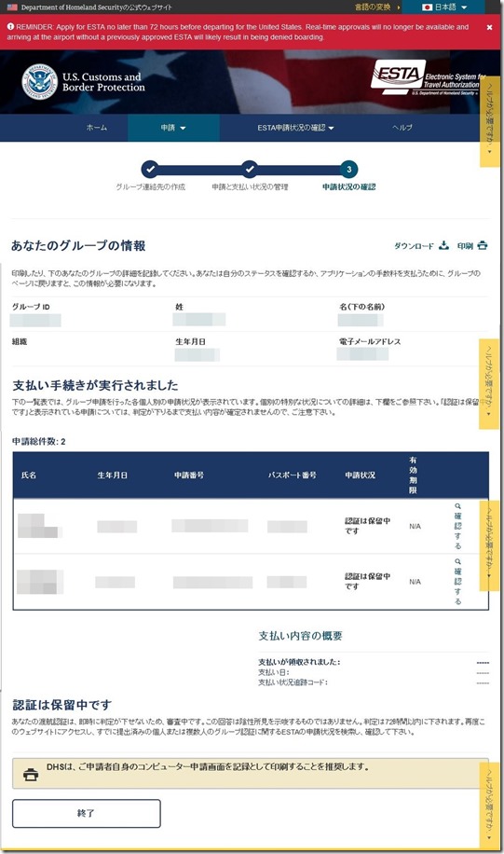
Task: Click the Homeland Security seal logo
Action: pyautogui.click(x=40, y=82)
